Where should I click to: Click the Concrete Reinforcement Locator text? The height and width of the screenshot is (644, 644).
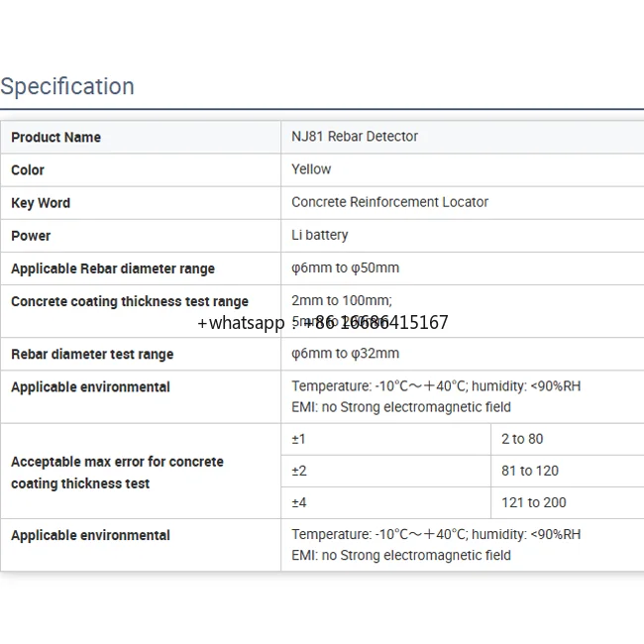coord(389,202)
